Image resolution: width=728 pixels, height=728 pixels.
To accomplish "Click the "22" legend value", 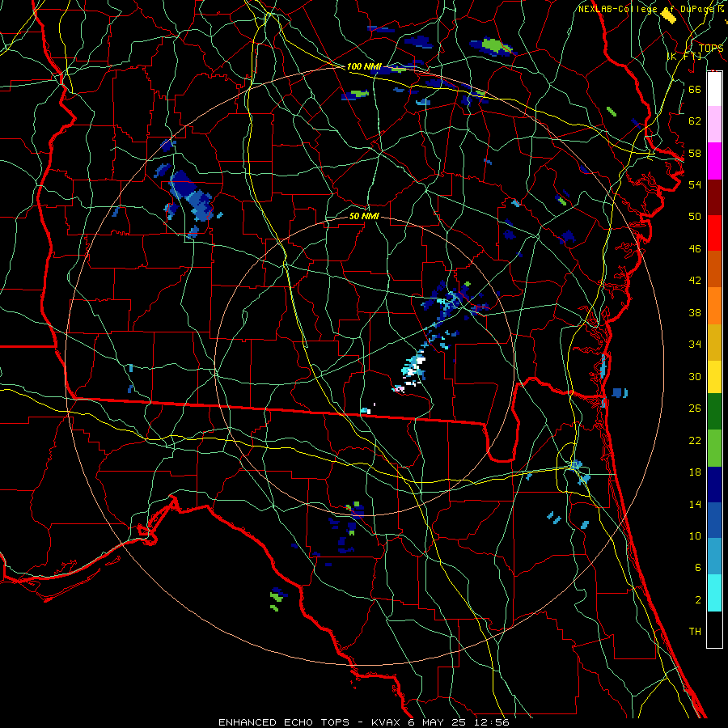I will [695, 440].
